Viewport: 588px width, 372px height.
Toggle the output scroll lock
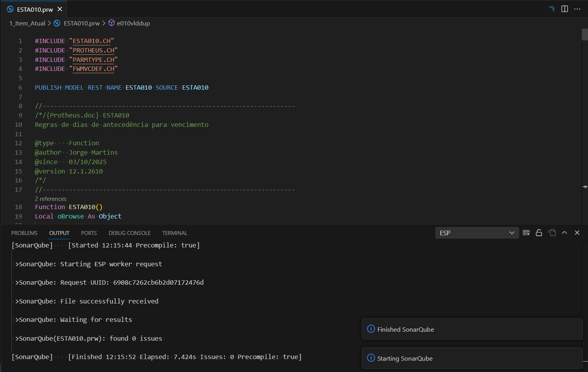tap(539, 233)
